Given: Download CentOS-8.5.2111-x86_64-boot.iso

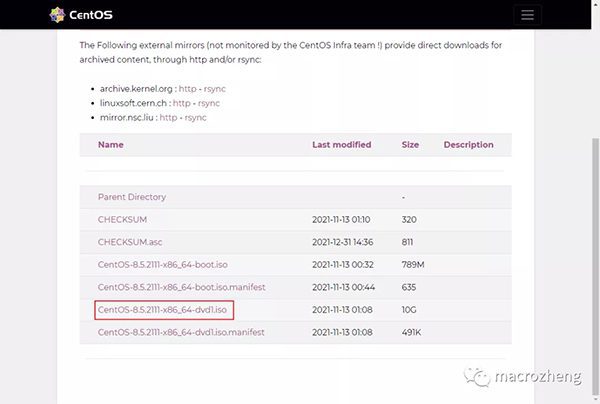Looking at the screenshot, I should point(163,265).
